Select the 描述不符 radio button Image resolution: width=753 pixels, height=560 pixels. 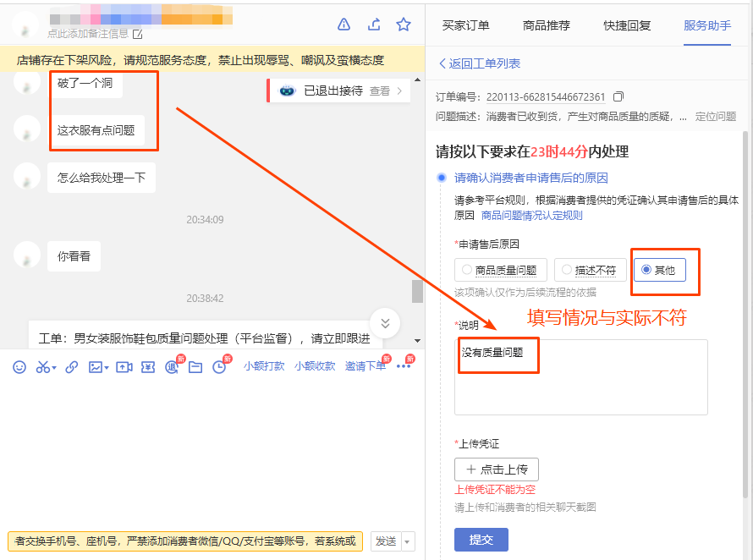(x=568, y=269)
